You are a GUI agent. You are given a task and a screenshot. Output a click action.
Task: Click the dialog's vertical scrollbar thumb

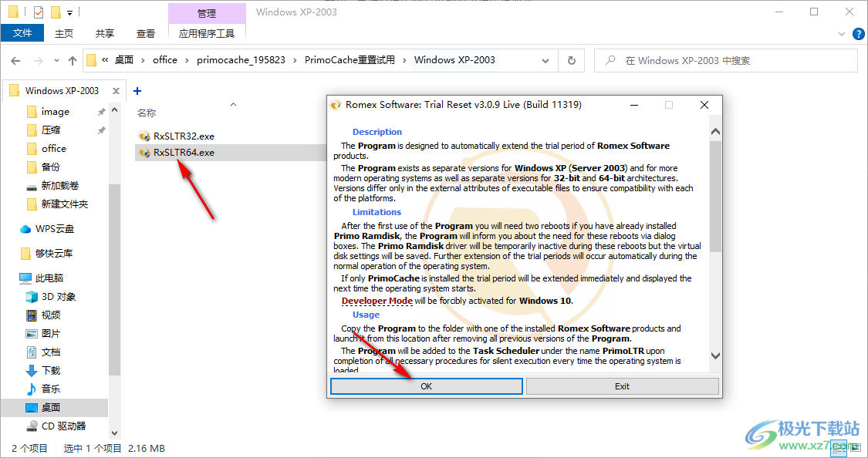click(x=715, y=197)
